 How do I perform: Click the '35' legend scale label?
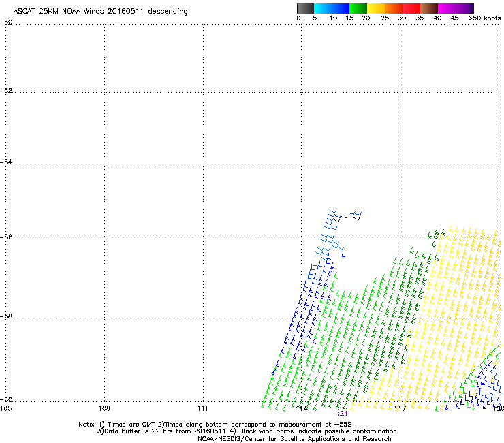[420, 18]
